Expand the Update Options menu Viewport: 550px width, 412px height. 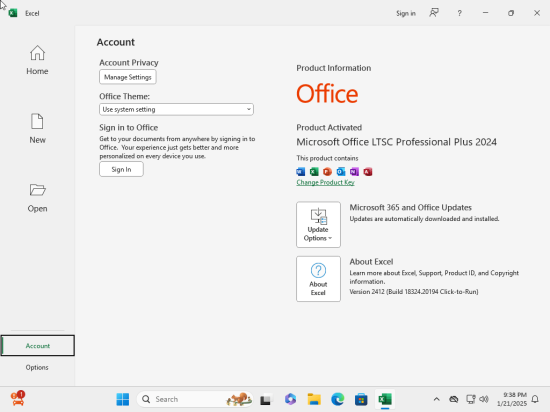tap(318, 224)
